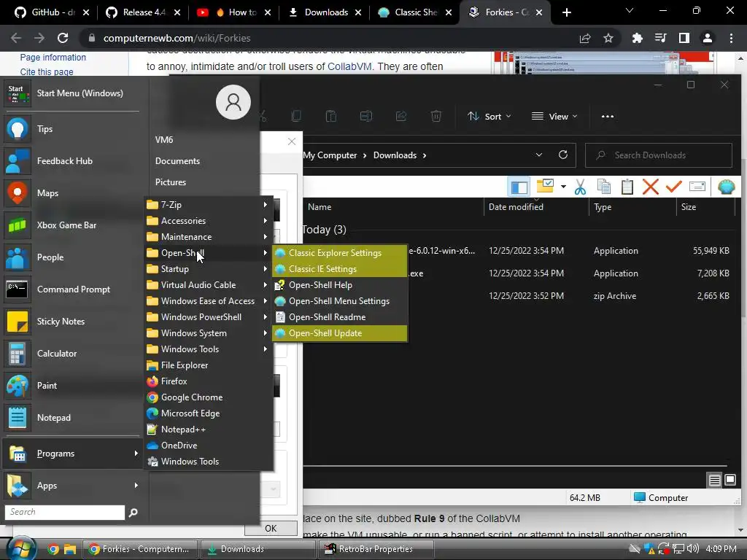Toggle Chrome side panel
The image size is (747, 560).
[x=684, y=38]
